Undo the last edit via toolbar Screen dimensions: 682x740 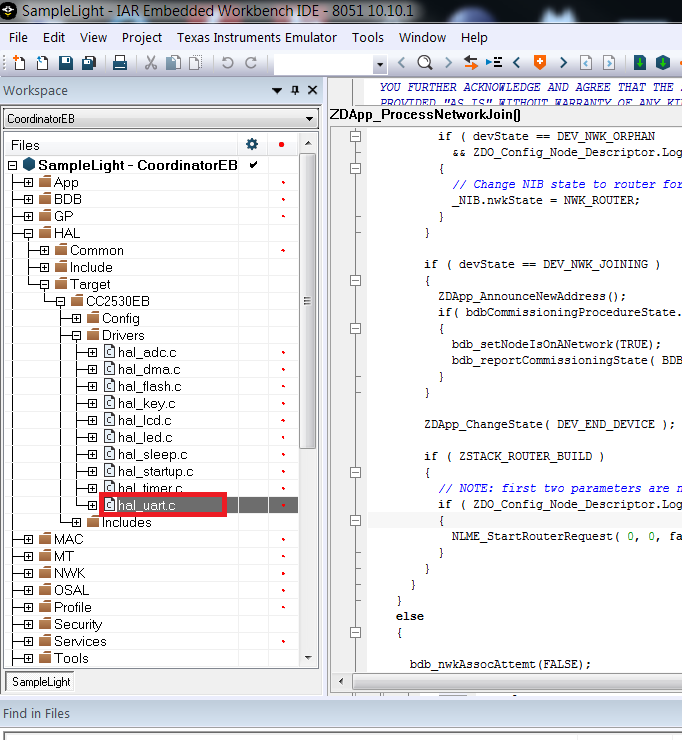click(227, 63)
